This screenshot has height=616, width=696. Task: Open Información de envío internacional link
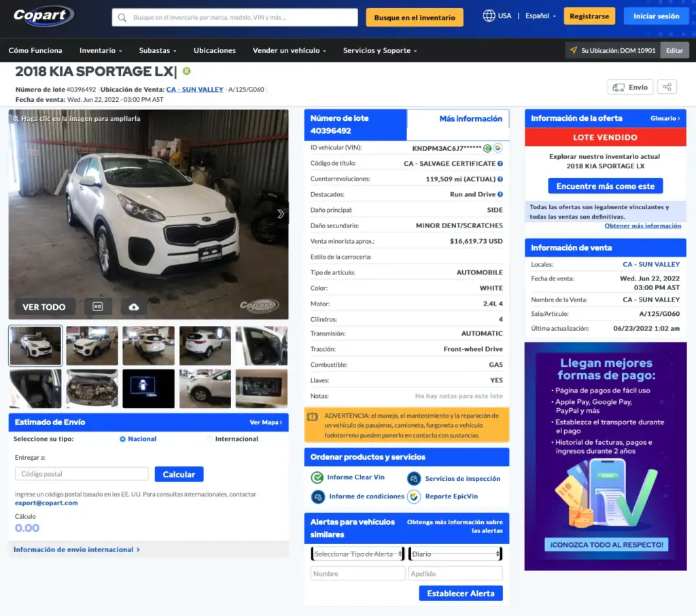76,549
